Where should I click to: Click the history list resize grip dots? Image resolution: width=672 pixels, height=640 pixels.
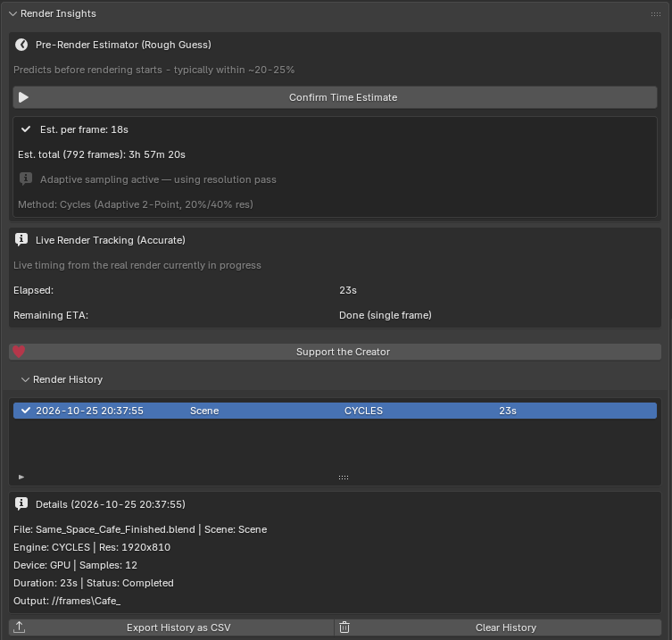(344, 478)
